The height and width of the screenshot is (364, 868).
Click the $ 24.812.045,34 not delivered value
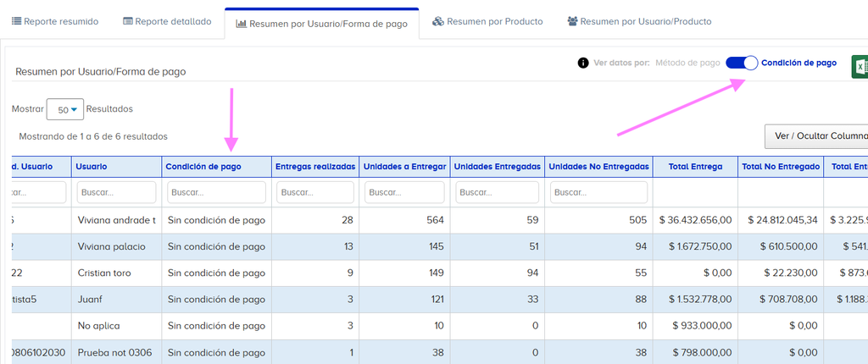781,220
